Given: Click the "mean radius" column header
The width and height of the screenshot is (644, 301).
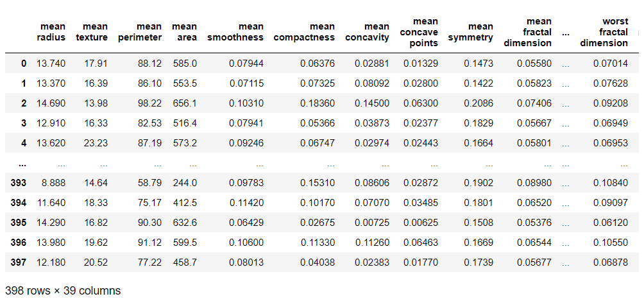Looking at the screenshot, I should click(x=51, y=32).
